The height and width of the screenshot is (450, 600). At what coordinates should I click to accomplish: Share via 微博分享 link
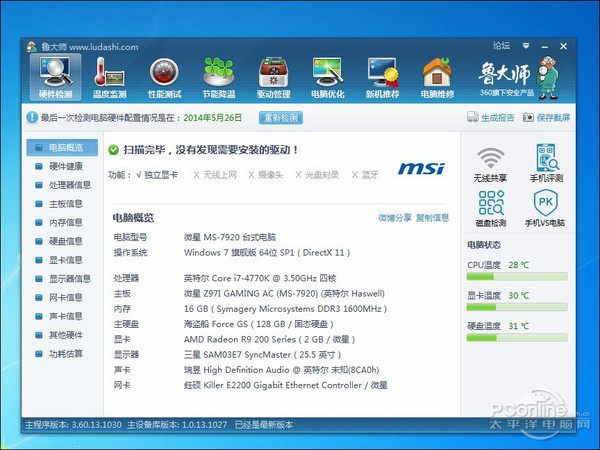pos(395,218)
